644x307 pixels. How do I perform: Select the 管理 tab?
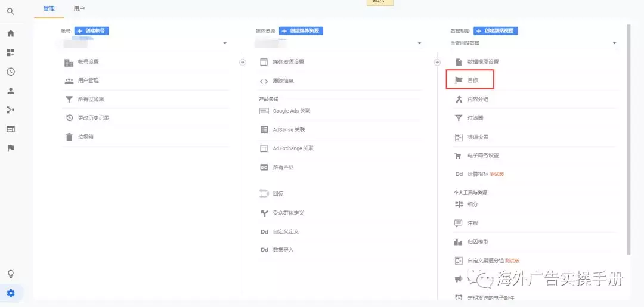tap(49, 8)
